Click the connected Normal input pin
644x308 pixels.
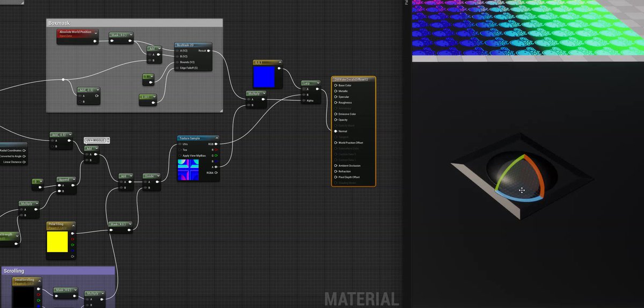coord(336,131)
